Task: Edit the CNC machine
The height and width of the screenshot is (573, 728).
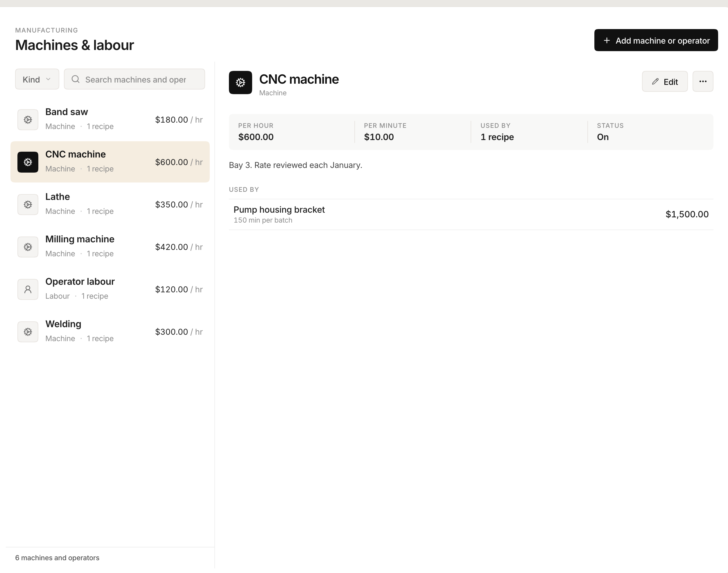Action: coord(665,81)
